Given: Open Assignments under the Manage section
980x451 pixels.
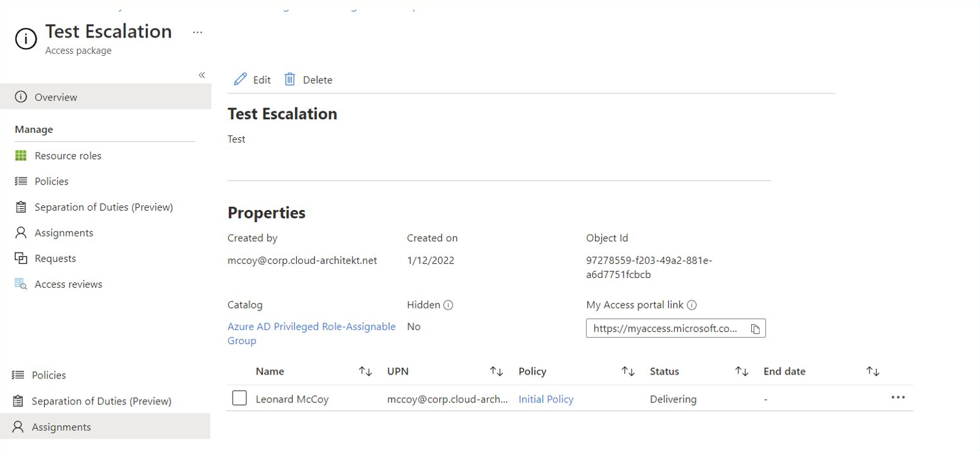Looking at the screenshot, I should (64, 233).
